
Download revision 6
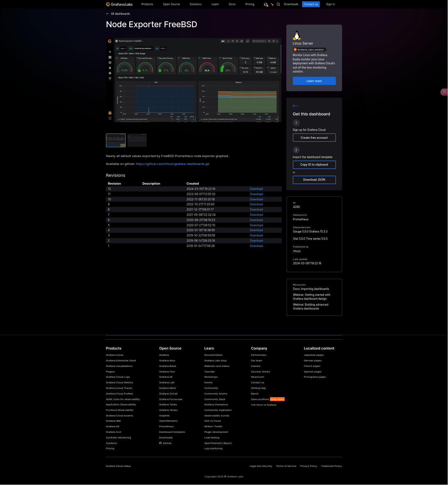[256, 220]
